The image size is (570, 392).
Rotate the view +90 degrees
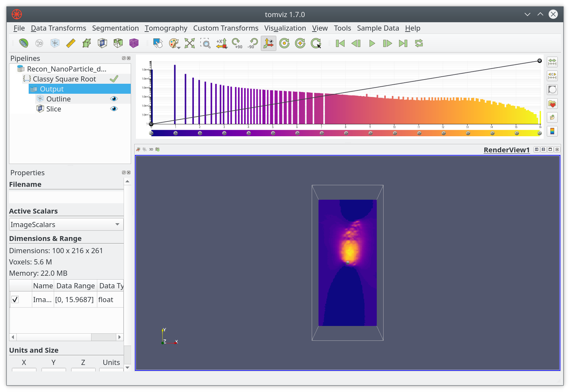pyautogui.click(x=237, y=43)
